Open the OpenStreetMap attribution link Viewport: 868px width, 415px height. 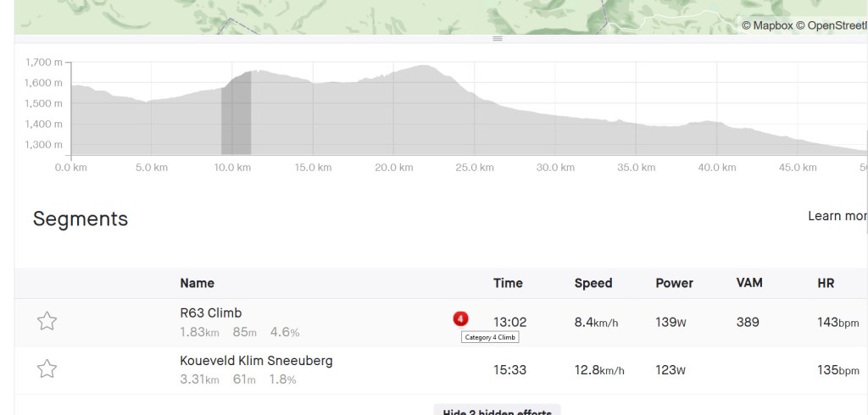point(837,25)
